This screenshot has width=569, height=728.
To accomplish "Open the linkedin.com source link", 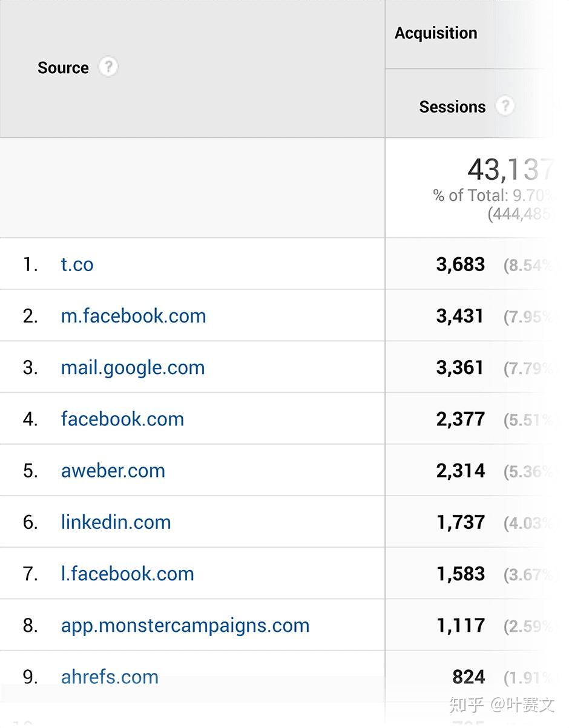I will 116,522.
